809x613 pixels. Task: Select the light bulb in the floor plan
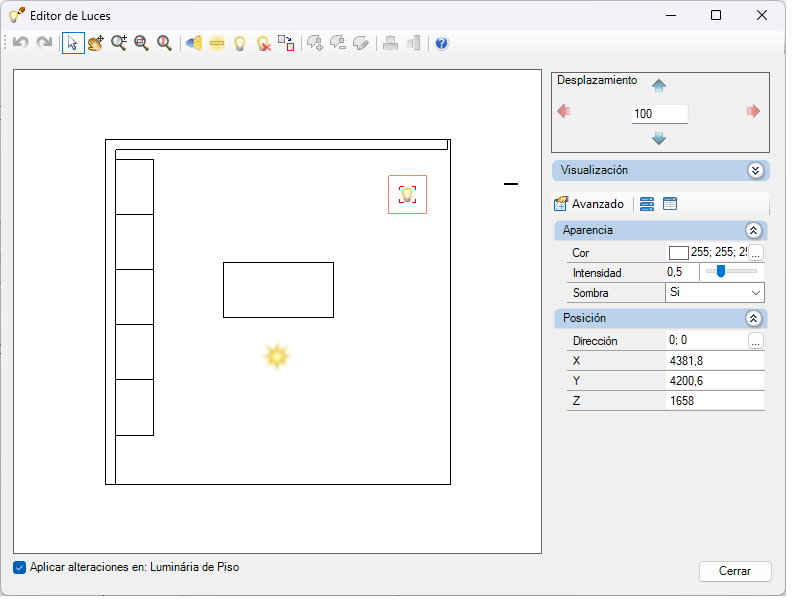pos(408,195)
